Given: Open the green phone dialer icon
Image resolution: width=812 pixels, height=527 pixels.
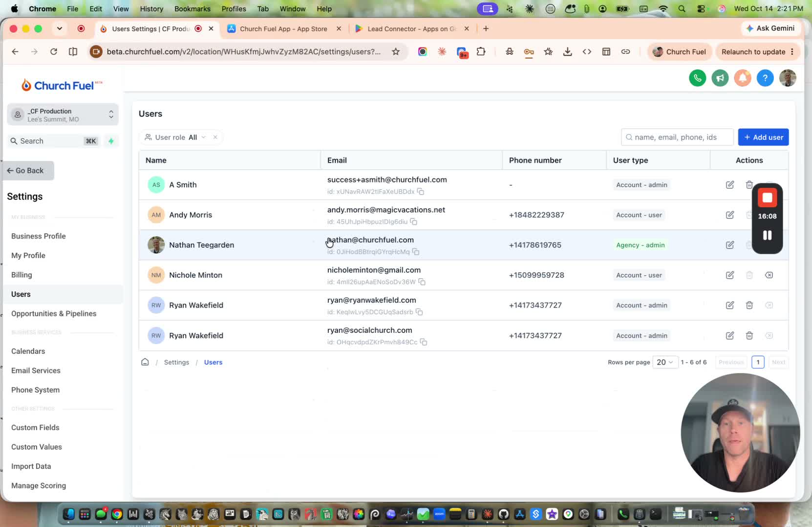Looking at the screenshot, I should point(697,78).
